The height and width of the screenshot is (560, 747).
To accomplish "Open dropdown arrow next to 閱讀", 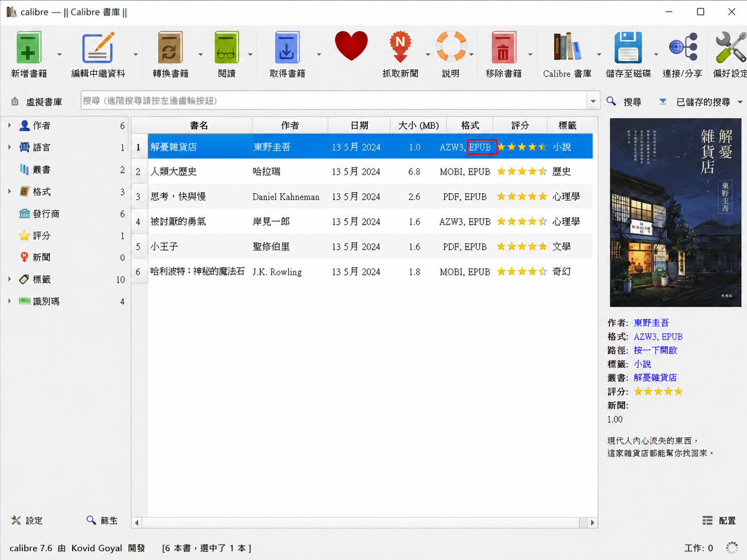I will (250, 54).
